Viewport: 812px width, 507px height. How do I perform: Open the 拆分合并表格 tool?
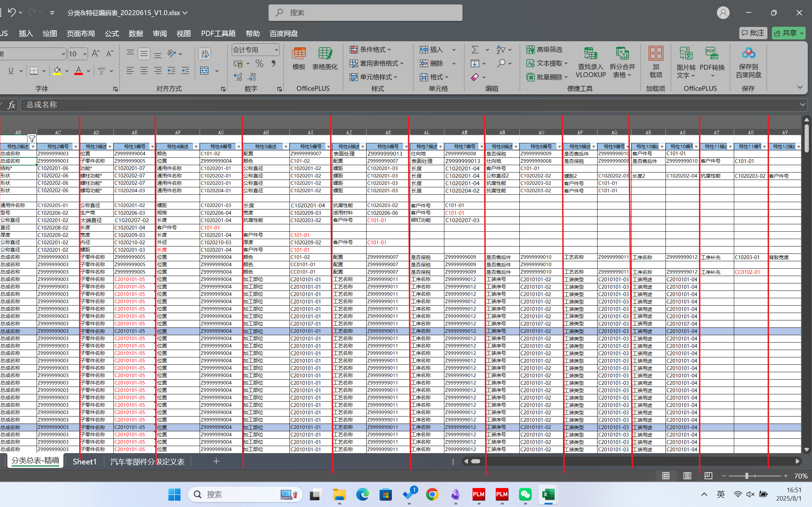(x=622, y=63)
